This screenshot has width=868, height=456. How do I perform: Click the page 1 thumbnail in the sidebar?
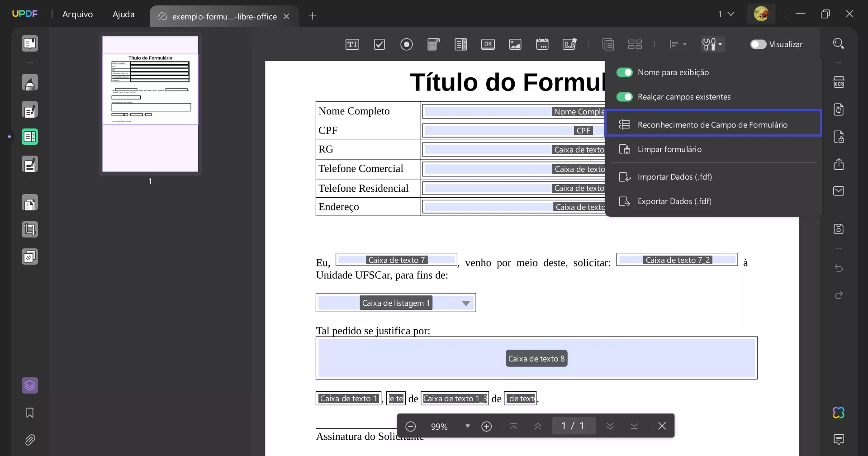tap(150, 104)
